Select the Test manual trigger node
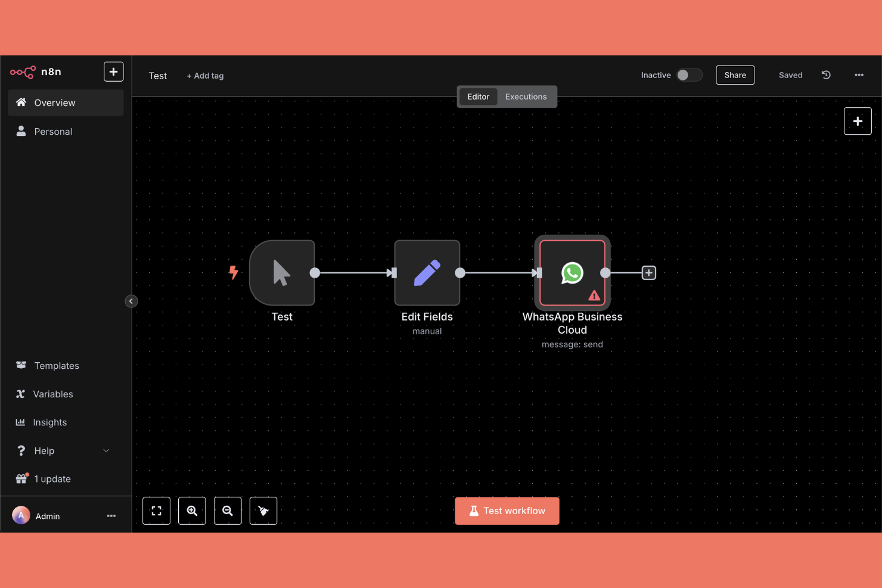The image size is (882, 588). click(282, 273)
